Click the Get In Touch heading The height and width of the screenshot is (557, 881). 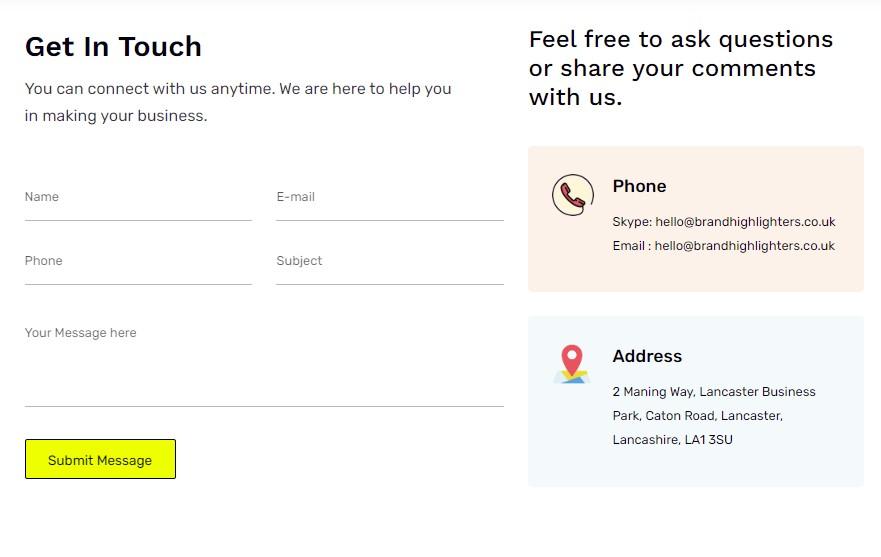click(x=113, y=47)
